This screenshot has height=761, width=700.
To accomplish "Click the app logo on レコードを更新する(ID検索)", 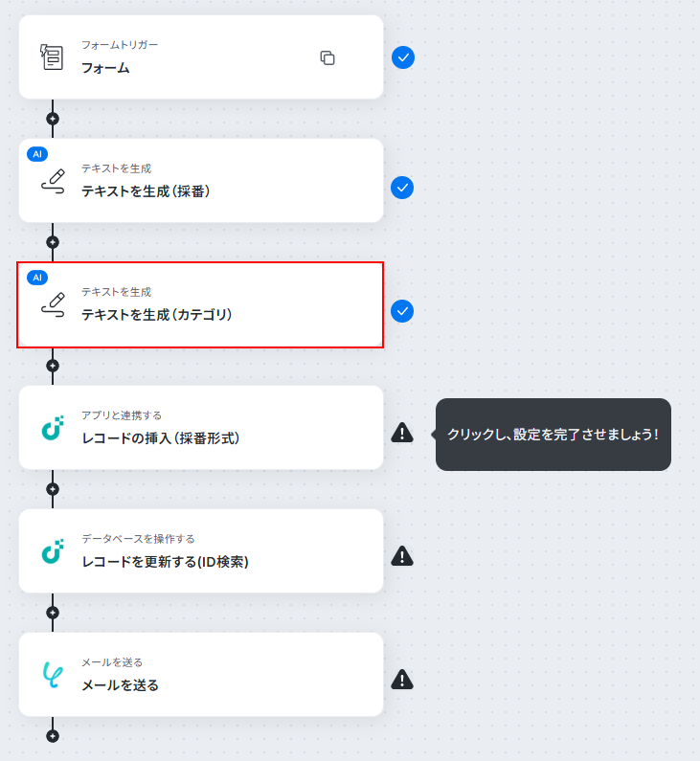I will point(53,551).
